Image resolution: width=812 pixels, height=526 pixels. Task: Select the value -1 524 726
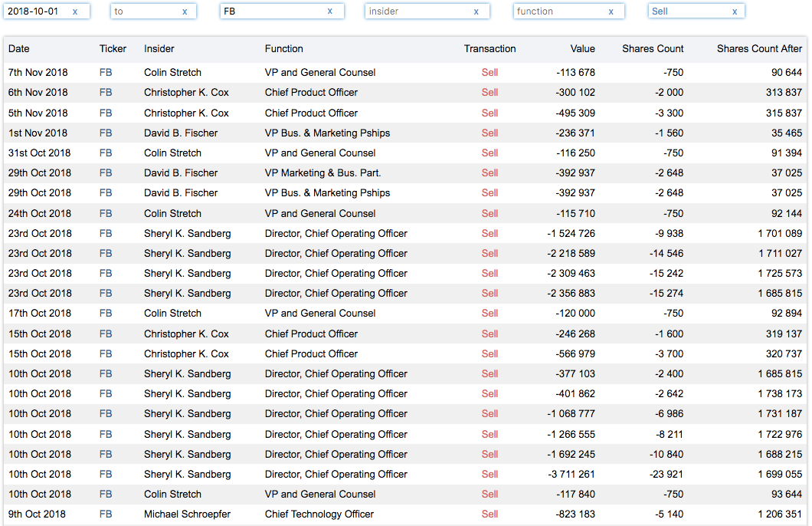click(x=571, y=233)
